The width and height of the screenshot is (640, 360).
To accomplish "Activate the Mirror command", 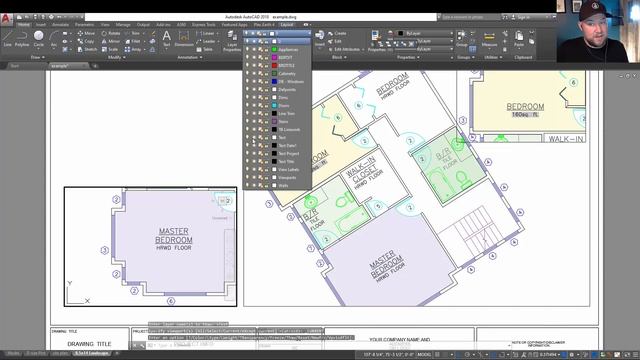I will coord(111,41).
